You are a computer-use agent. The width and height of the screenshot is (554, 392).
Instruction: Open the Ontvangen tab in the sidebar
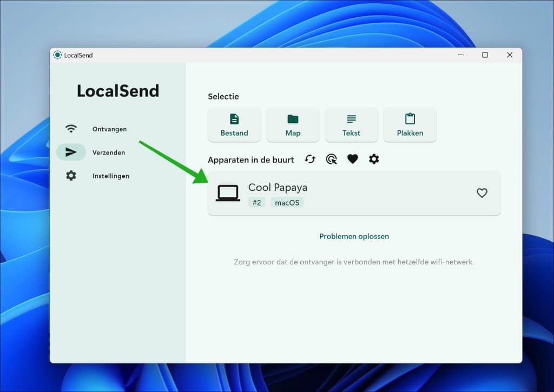point(96,129)
